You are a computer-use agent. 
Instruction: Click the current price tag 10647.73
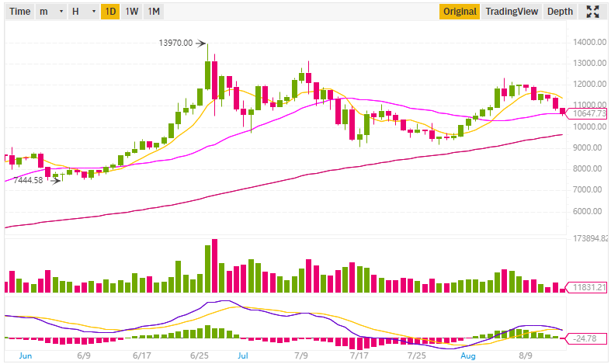588,113
